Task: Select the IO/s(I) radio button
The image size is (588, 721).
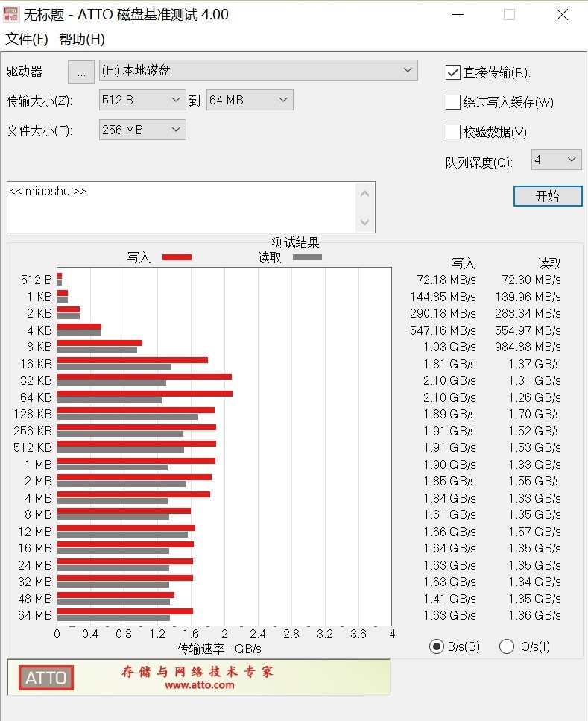Action: click(x=506, y=646)
